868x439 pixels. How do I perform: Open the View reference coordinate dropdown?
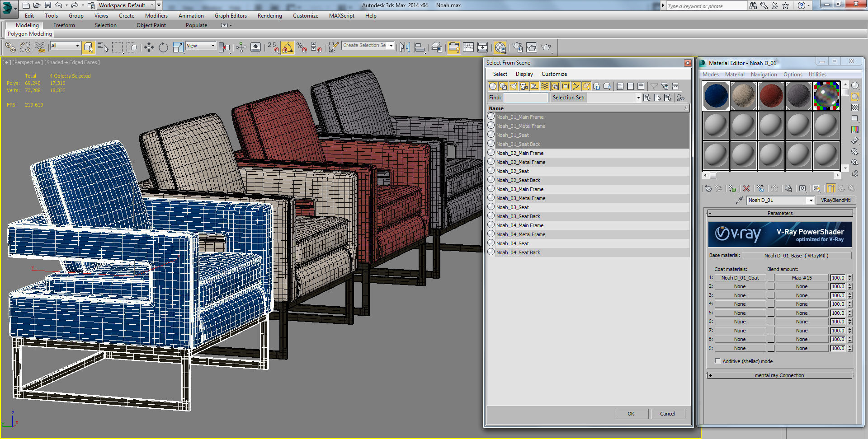pos(201,46)
